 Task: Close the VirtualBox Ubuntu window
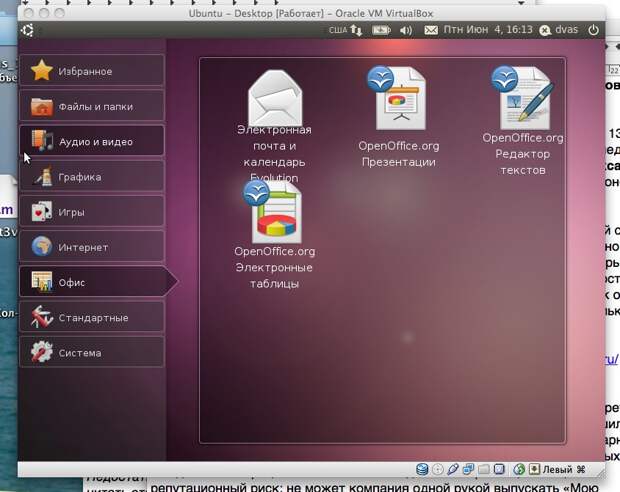click(x=28, y=13)
